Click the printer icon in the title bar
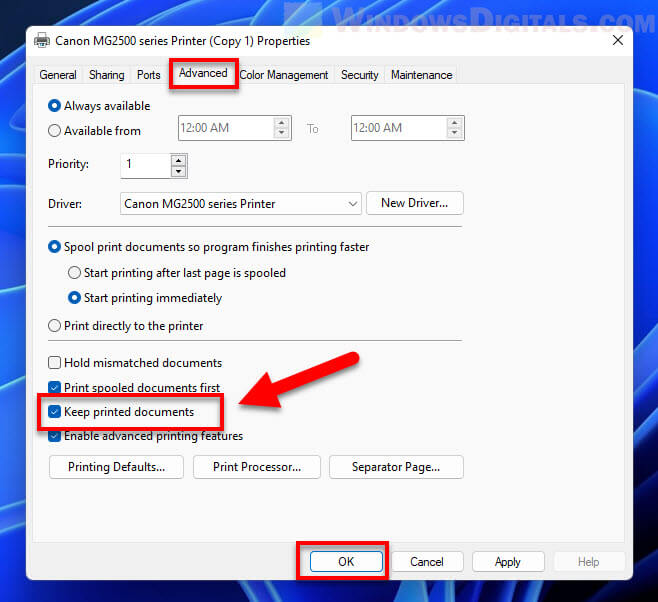This screenshot has width=658, height=602. 42,41
